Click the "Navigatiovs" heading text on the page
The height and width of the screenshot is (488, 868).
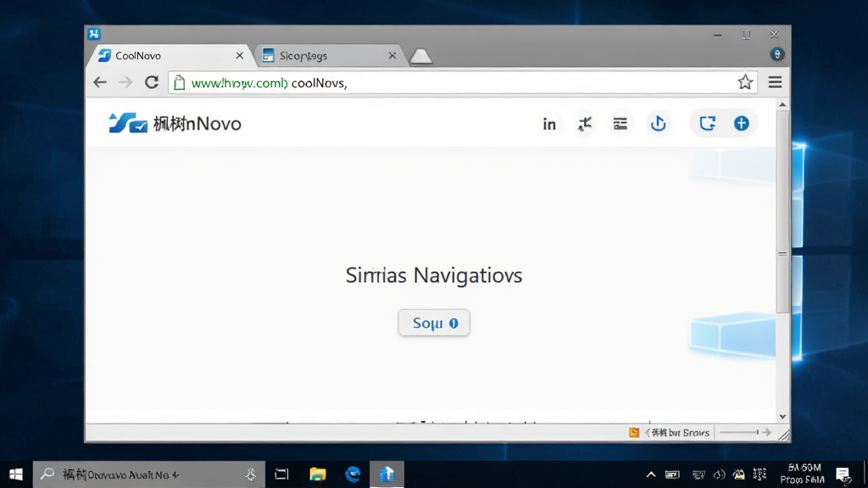468,275
